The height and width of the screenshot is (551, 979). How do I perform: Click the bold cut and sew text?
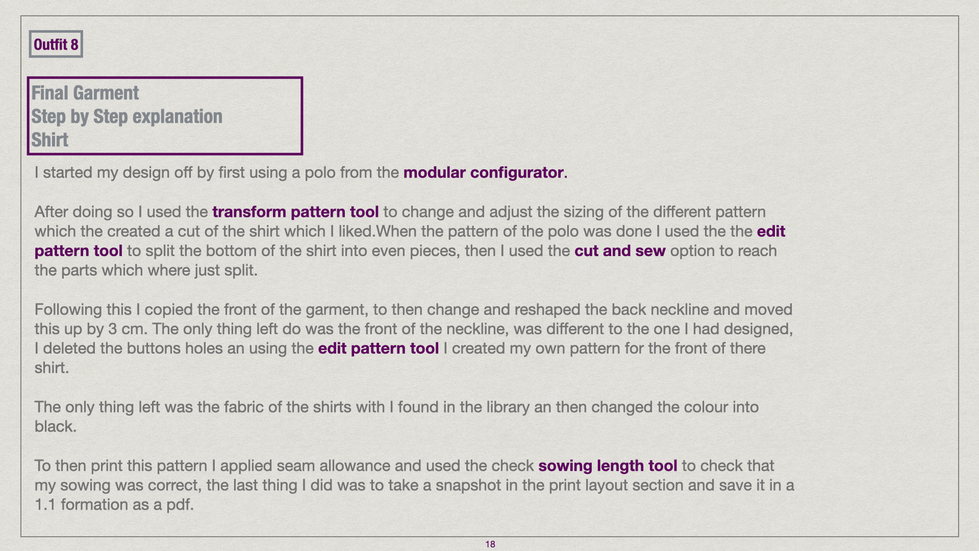click(619, 251)
